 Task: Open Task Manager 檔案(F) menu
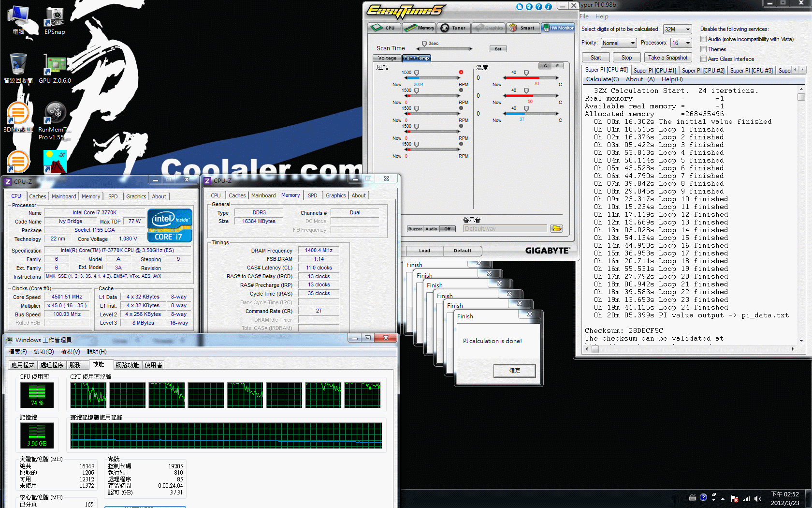coord(18,352)
